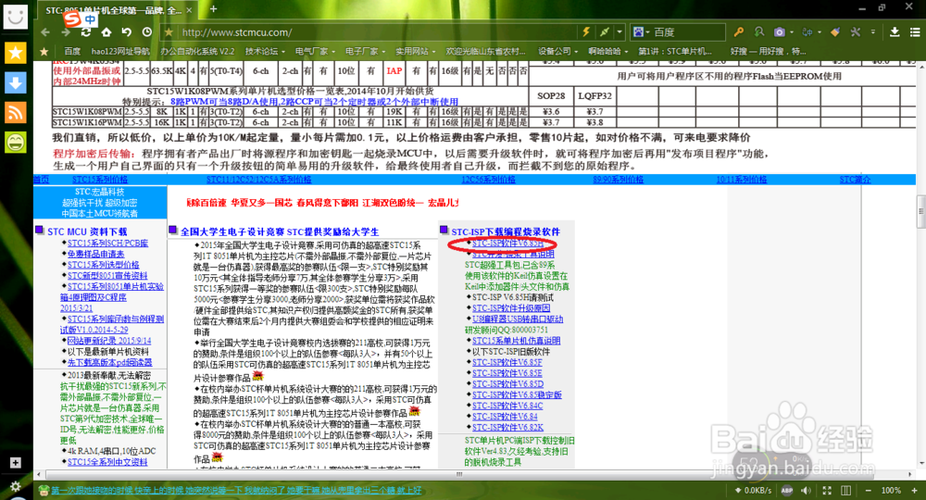
Task: Click the smiley avatar icon at sidebar top
Action: [x=15, y=17]
